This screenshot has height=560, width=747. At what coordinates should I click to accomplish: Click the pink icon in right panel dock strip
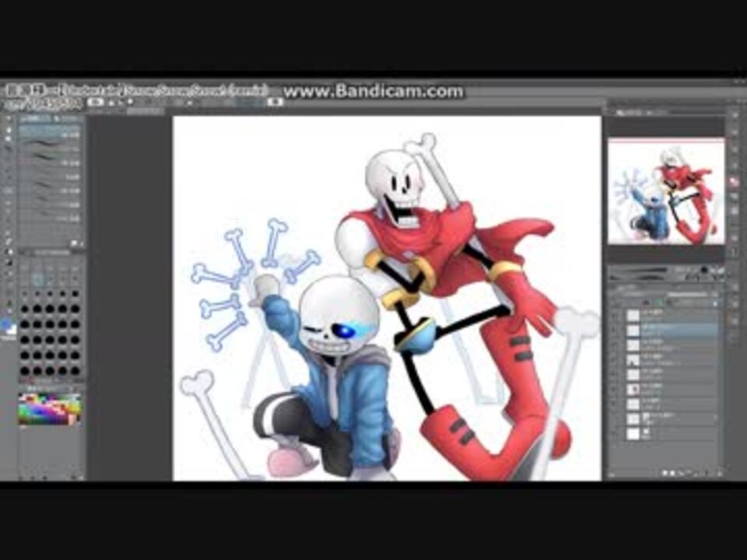[x=735, y=181]
